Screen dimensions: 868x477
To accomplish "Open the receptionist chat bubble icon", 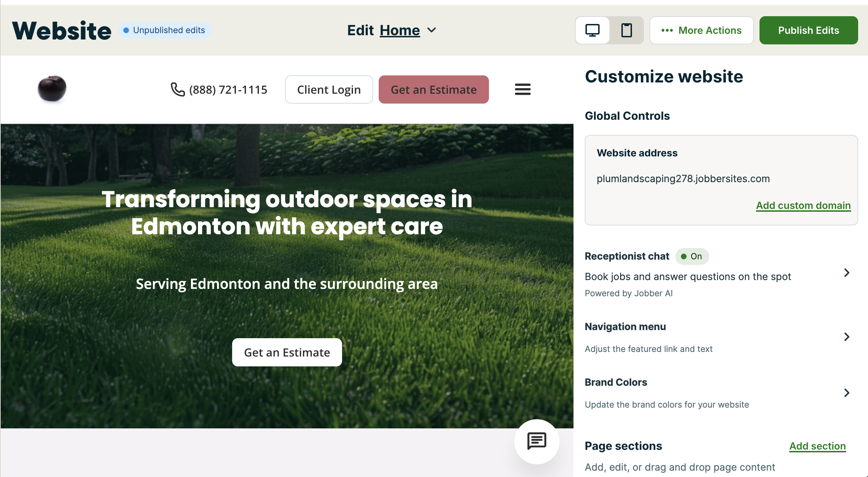I will tap(537, 441).
